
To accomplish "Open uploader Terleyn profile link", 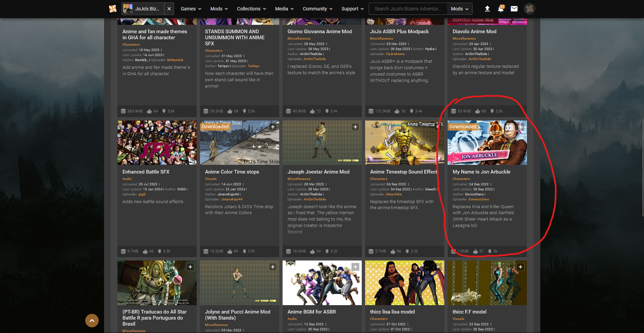I will tap(254, 66).
